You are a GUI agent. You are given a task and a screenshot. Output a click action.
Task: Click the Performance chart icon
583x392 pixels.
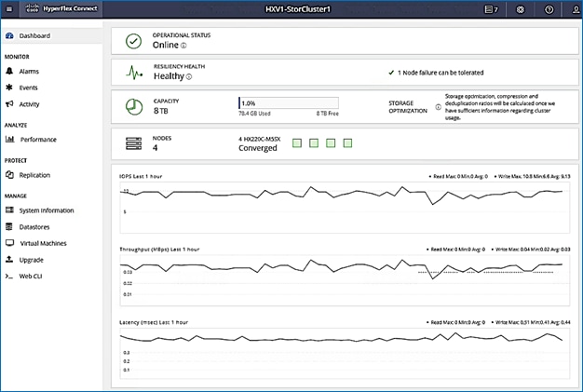click(10, 139)
